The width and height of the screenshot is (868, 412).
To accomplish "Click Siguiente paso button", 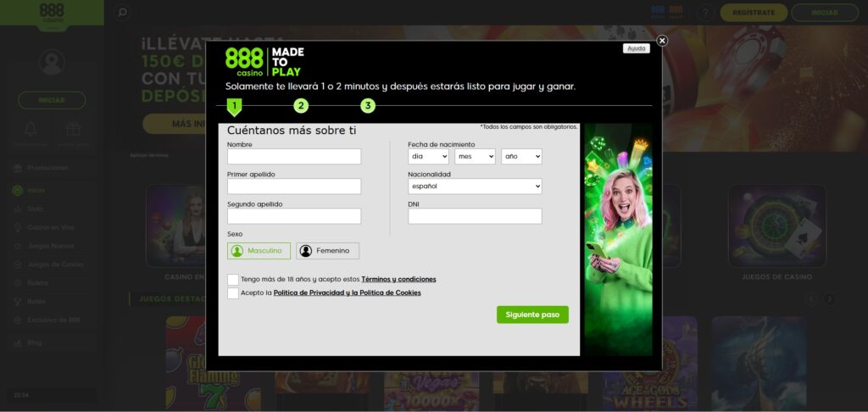I will 532,315.
